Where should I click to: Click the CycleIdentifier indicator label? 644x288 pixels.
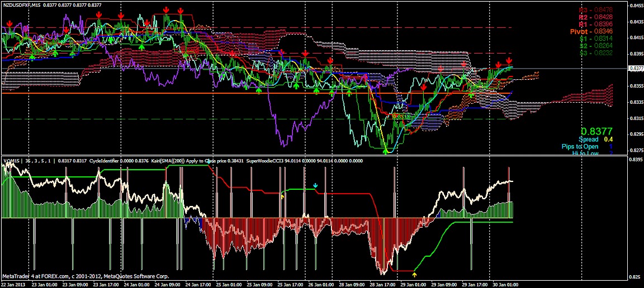click(x=92, y=161)
